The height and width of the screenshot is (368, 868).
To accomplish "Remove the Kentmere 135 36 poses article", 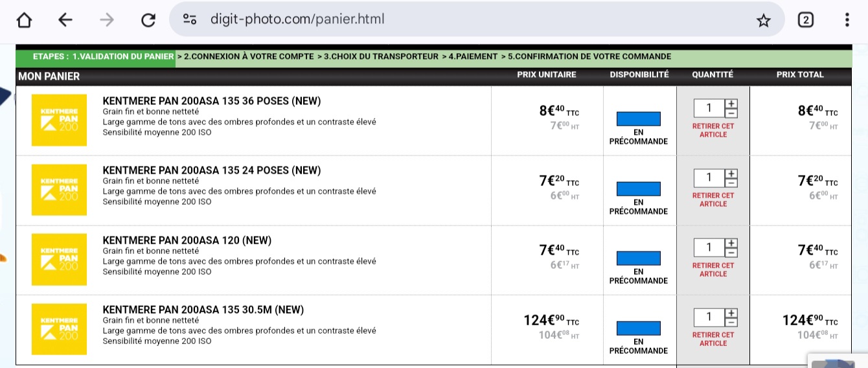I will 713,130.
